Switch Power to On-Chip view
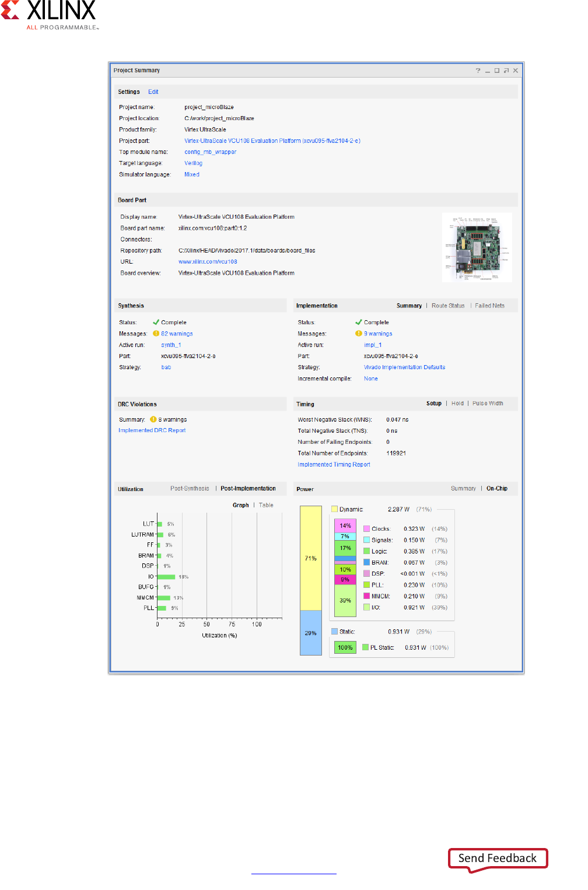 (497, 489)
